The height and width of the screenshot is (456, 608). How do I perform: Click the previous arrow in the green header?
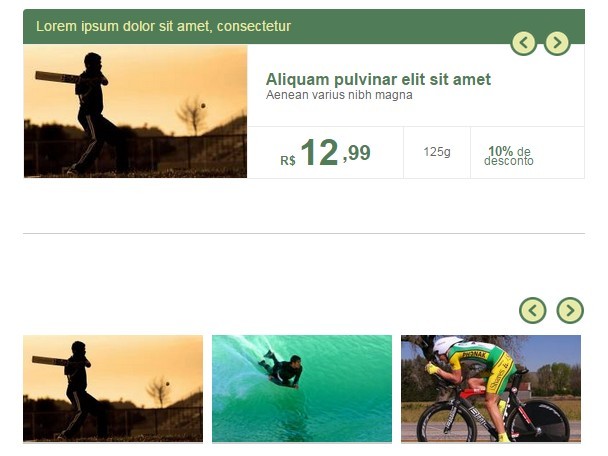click(523, 43)
